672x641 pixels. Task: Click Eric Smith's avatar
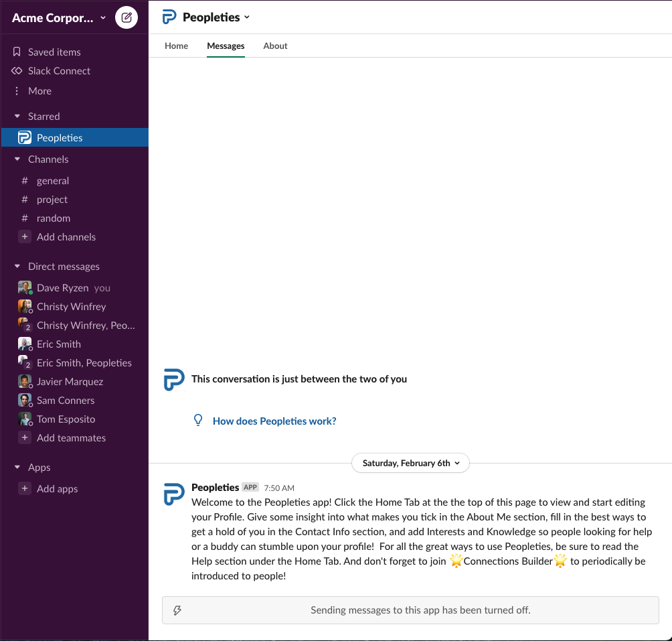click(25, 344)
